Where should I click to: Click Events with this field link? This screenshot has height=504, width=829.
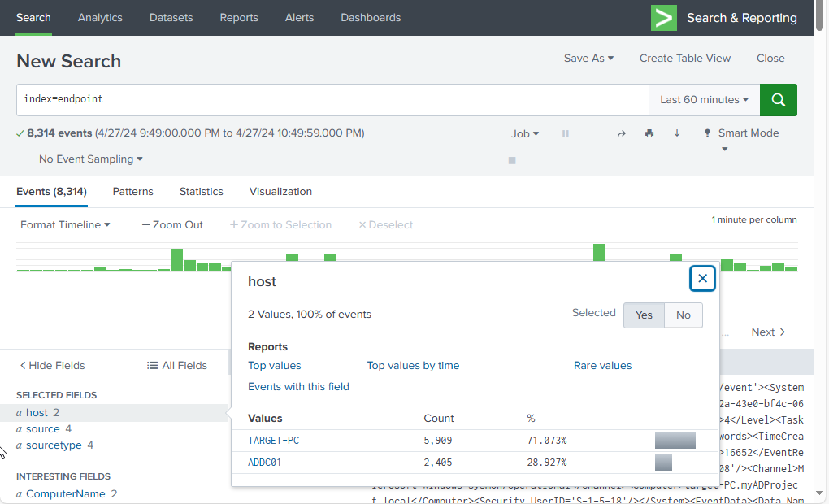point(298,387)
